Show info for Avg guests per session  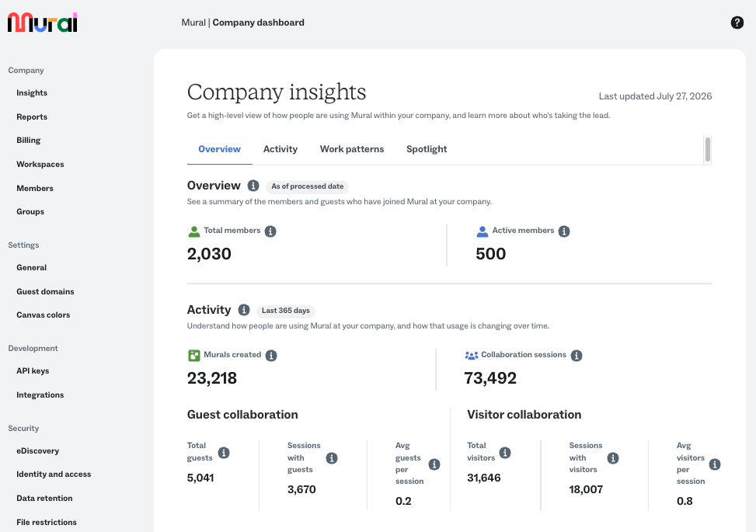click(434, 464)
